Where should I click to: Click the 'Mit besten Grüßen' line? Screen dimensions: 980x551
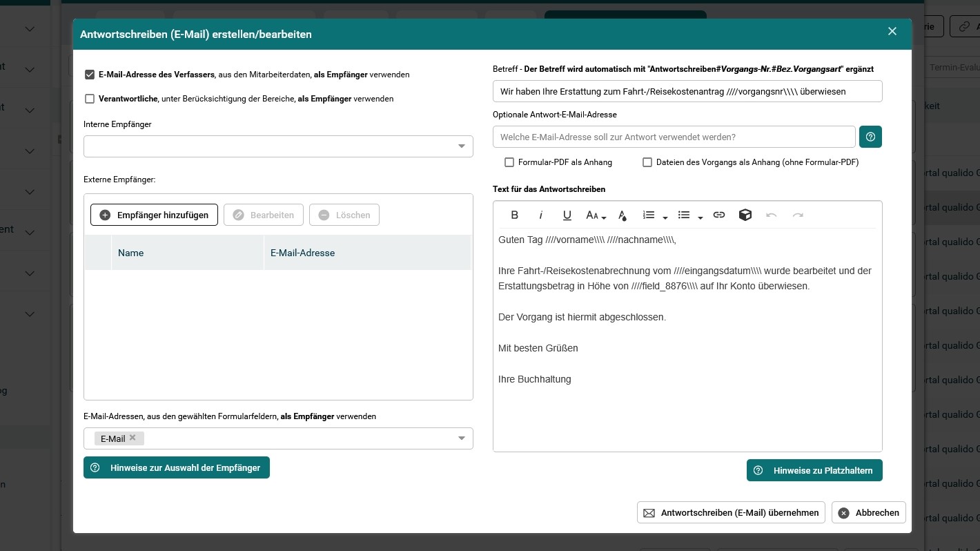pyautogui.click(x=538, y=348)
